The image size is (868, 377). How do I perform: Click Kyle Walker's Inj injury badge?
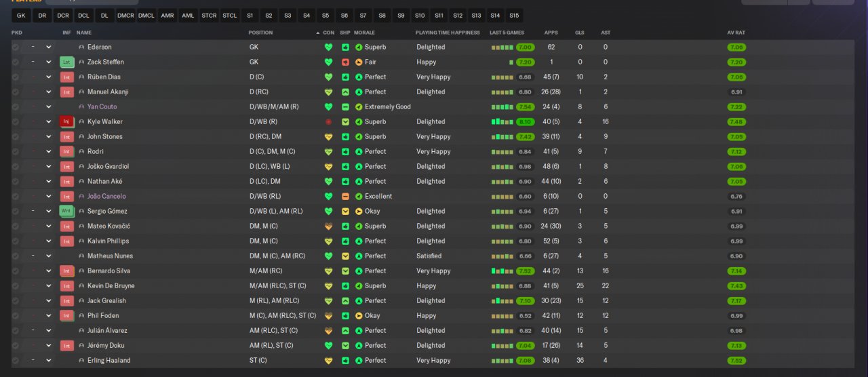[x=66, y=122]
